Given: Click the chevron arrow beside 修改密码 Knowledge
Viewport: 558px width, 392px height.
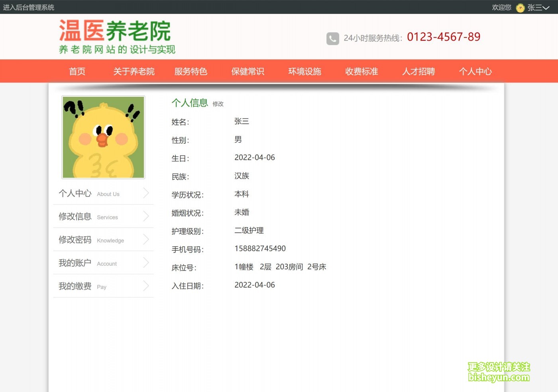Looking at the screenshot, I should point(146,239).
